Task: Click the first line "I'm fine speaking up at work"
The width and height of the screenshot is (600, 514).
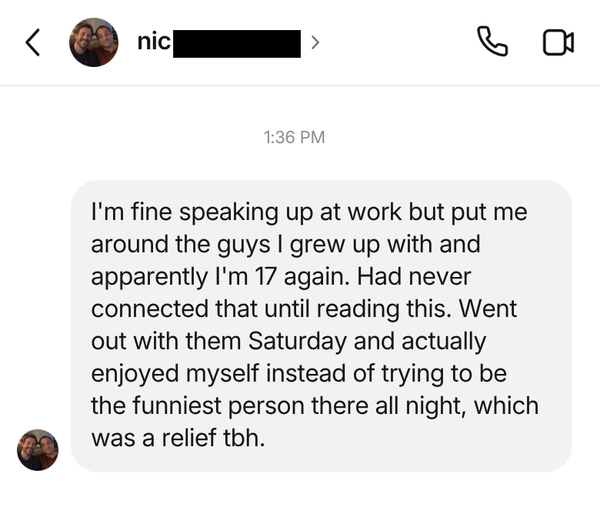Action: [246, 212]
